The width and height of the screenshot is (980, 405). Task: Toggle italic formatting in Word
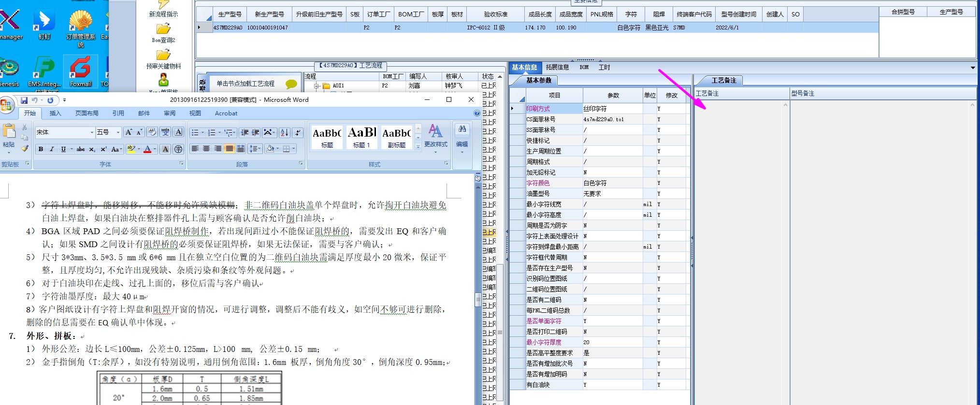coord(52,149)
